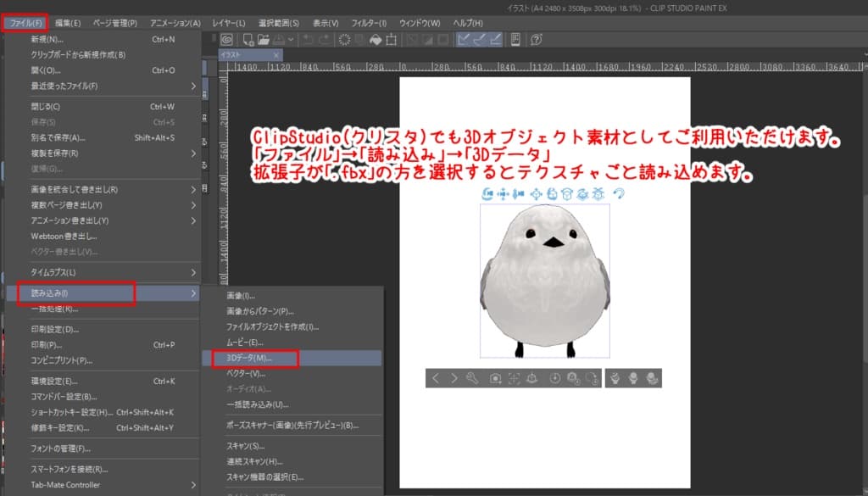
Task: Select the camera zoom icon in the 3D launcher
Action: pos(520,194)
